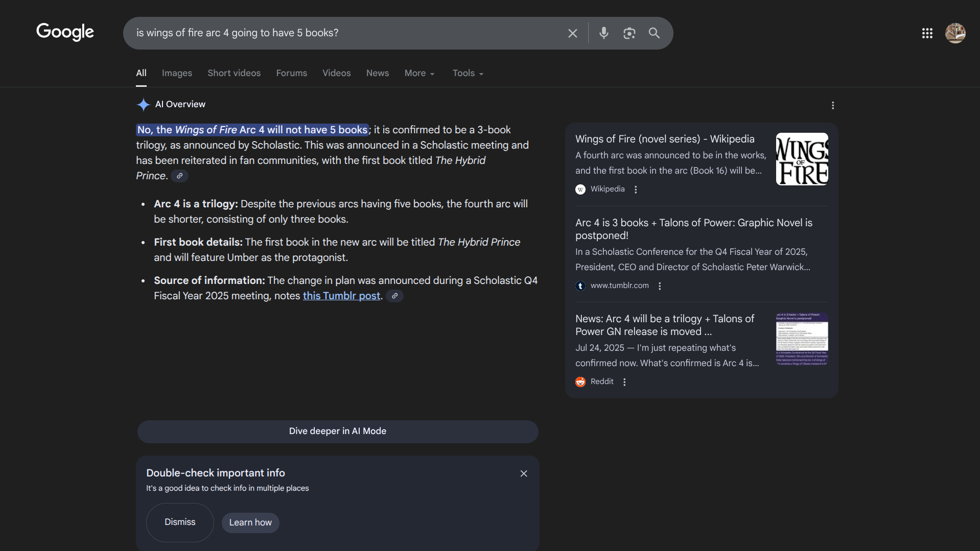Open the Google apps grid

[927, 33]
